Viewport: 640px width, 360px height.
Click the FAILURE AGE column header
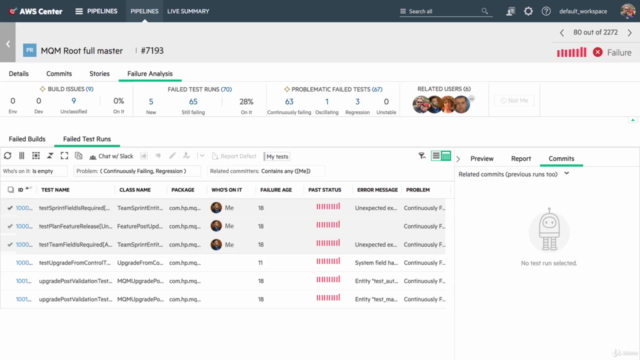[276, 190]
